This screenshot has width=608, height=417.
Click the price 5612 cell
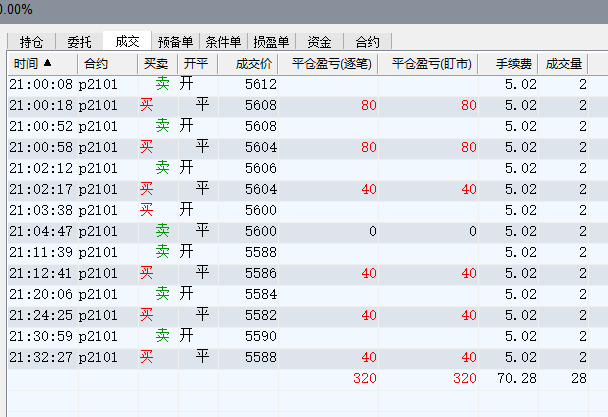tap(248, 84)
